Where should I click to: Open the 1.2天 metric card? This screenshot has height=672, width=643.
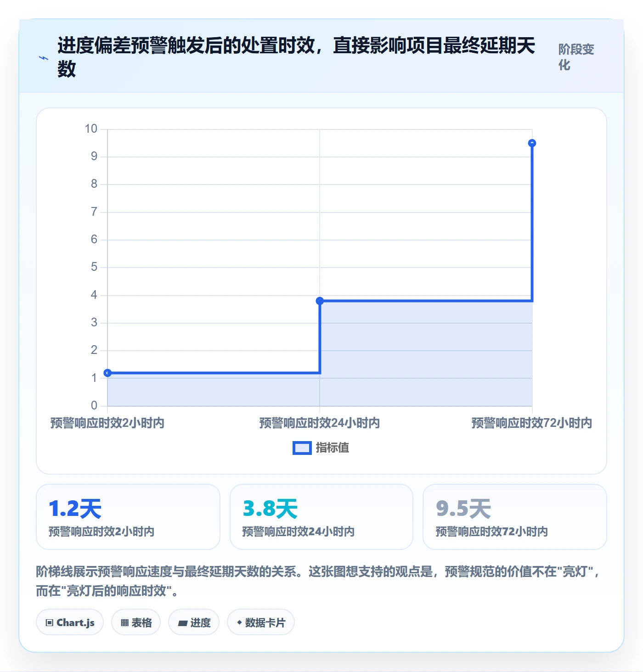point(128,517)
